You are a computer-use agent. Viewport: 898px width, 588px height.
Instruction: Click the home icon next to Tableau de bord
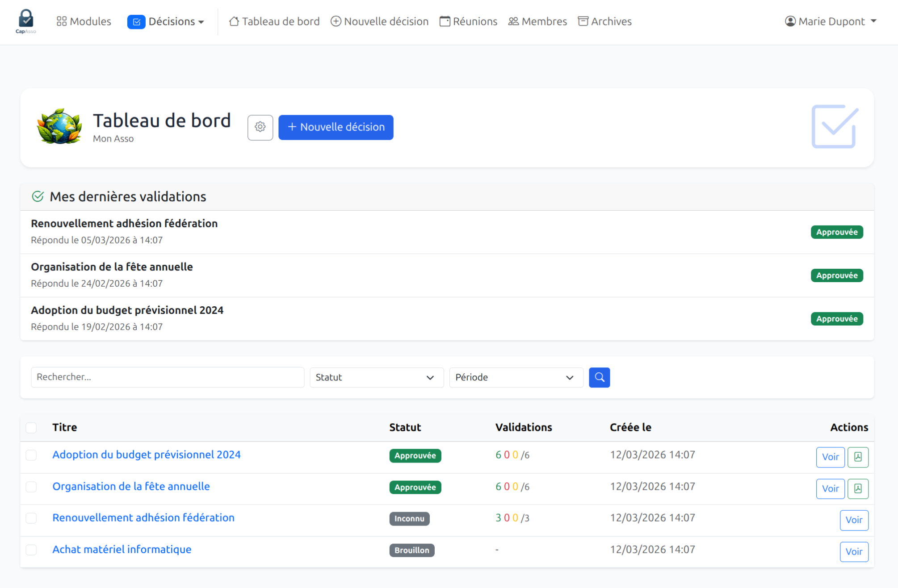coord(234,21)
